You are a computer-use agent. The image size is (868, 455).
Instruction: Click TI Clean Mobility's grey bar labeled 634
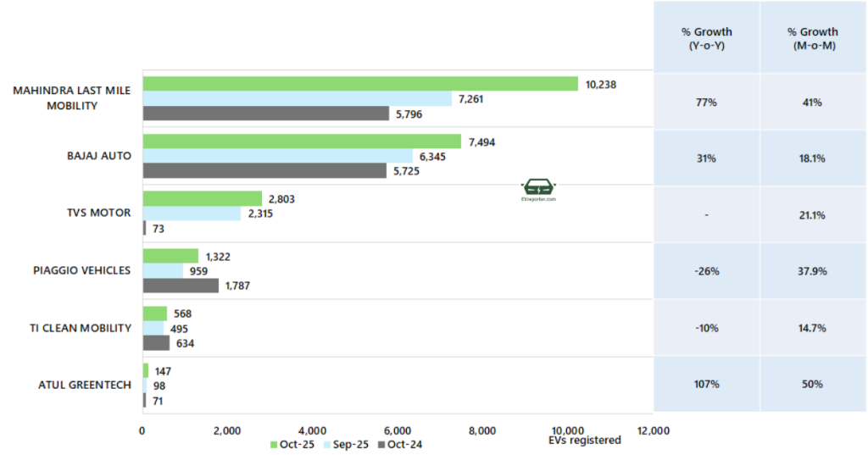pos(156,343)
